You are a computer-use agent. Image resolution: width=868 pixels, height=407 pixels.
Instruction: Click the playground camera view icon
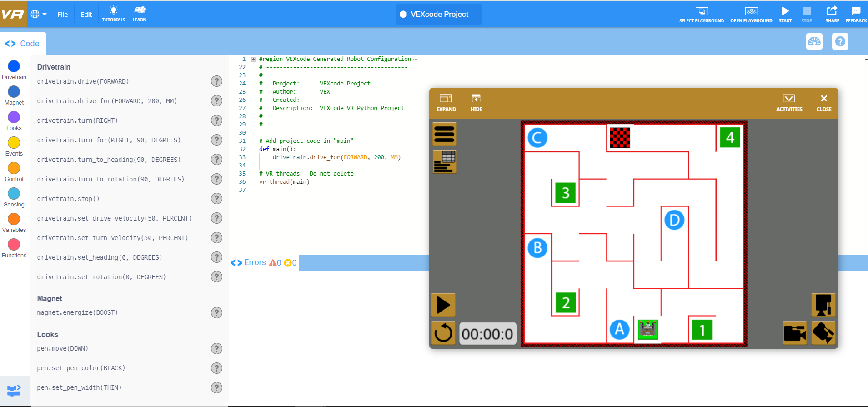pyautogui.click(x=794, y=333)
